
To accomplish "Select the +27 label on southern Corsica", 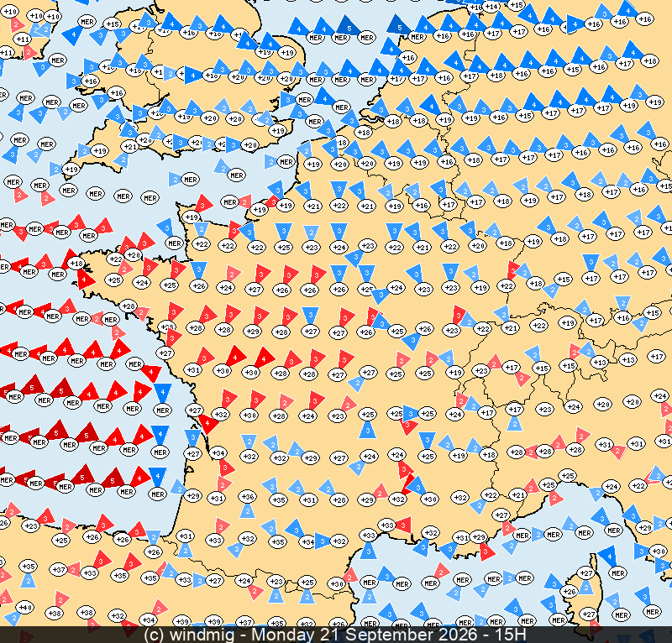I will point(590,614).
